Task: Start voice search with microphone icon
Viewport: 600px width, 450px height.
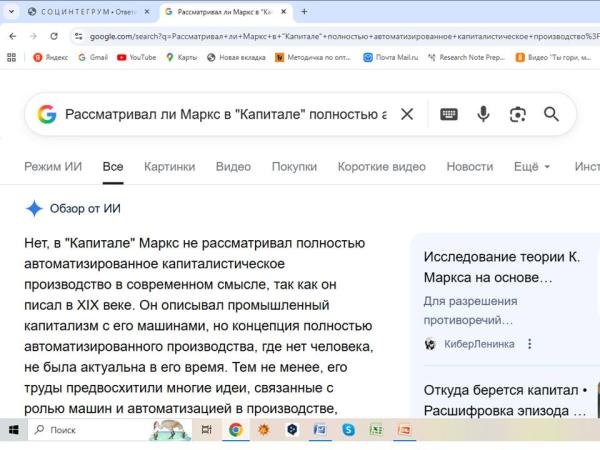Action: coord(483,114)
